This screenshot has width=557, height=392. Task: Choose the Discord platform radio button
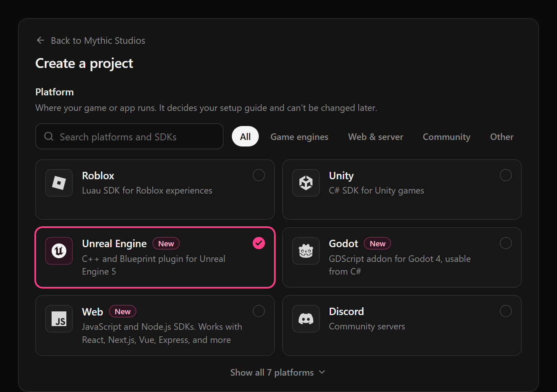tap(506, 311)
